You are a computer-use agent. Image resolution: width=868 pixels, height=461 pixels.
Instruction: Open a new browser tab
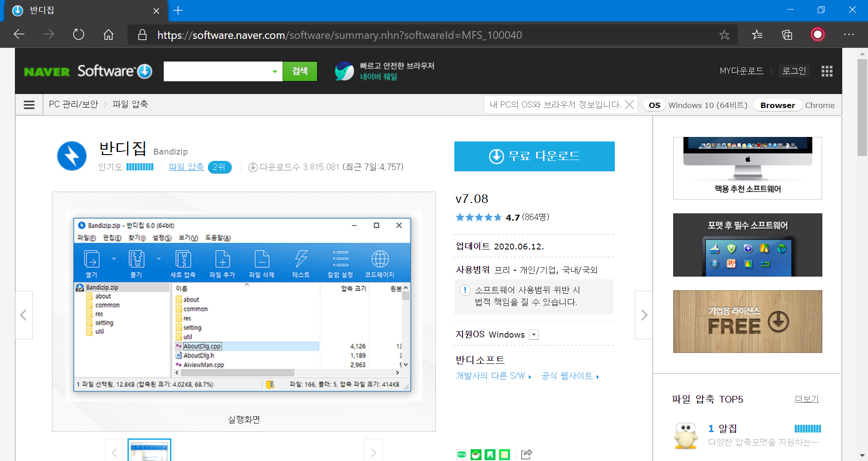coord(178,10)
